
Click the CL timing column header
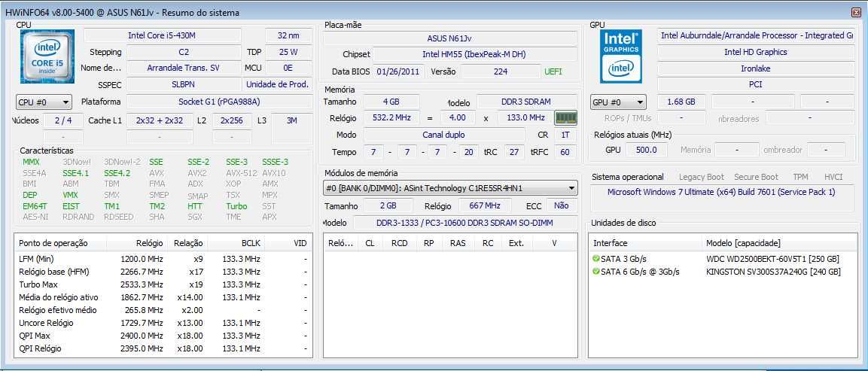370,243
